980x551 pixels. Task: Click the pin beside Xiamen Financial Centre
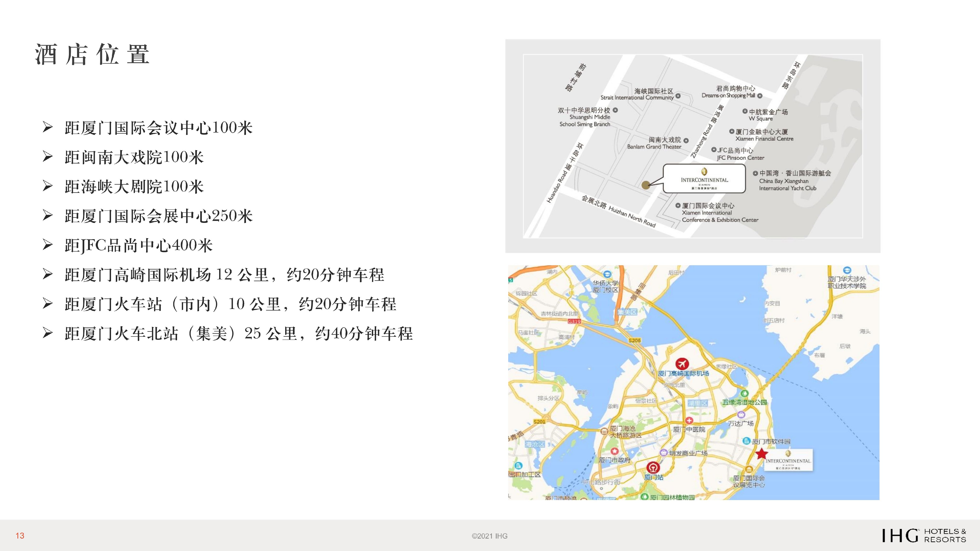731,132
